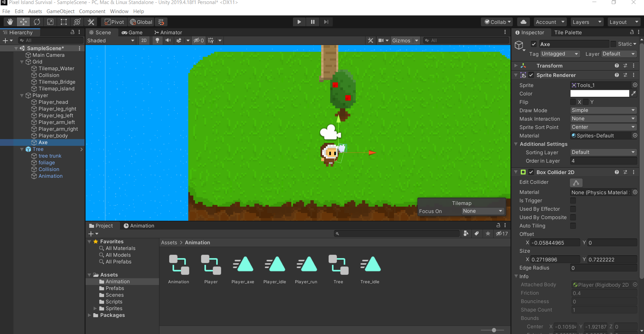Enable Flip Y
The height and width of the screenshot is (334, 644).
point(586,102)
